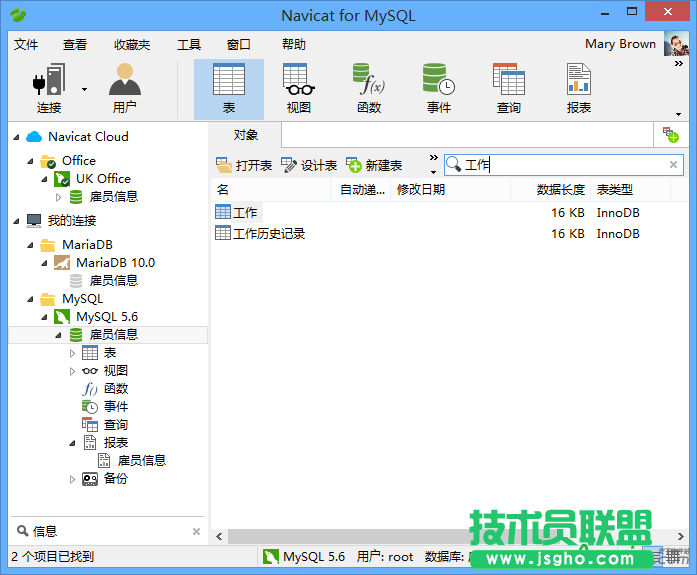Collapse the Office folder node
Viewport: 697px width, 575px height.
tap(30, 161)
